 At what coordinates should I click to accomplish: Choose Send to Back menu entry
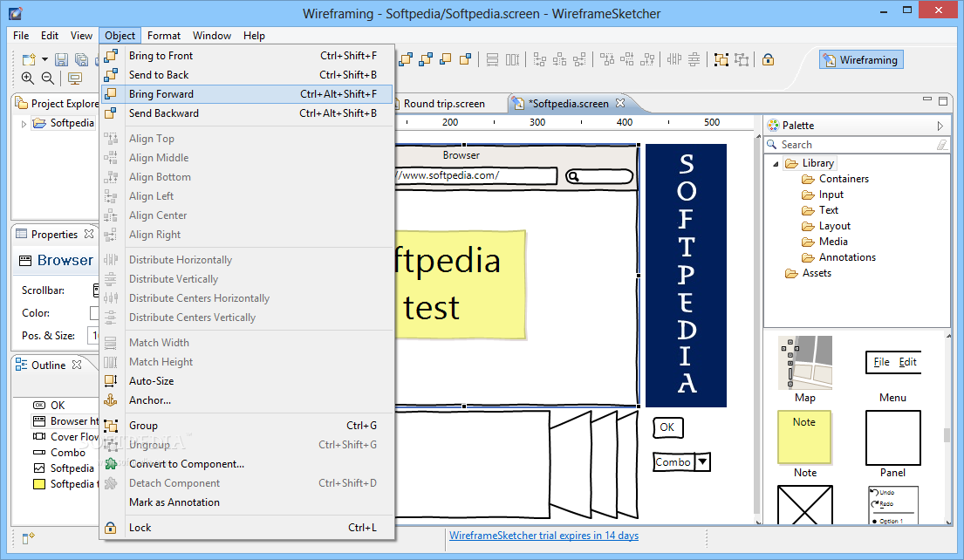point(247,74)
